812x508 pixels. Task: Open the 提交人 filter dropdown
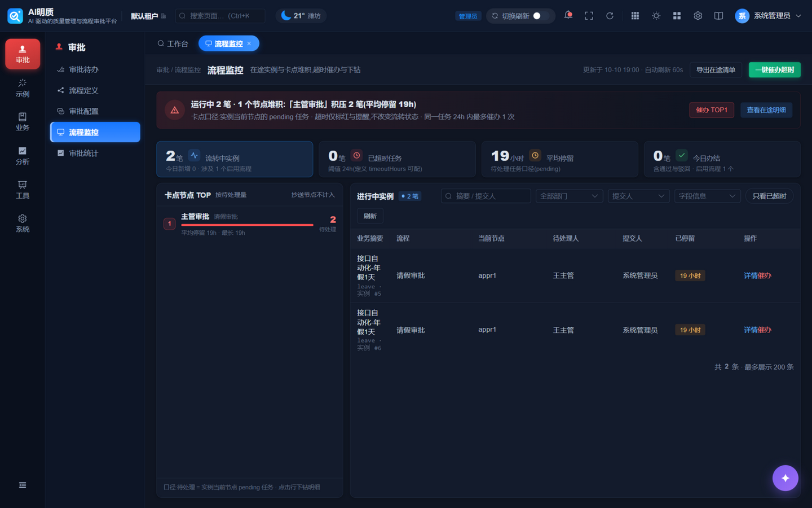click(638, 196)
